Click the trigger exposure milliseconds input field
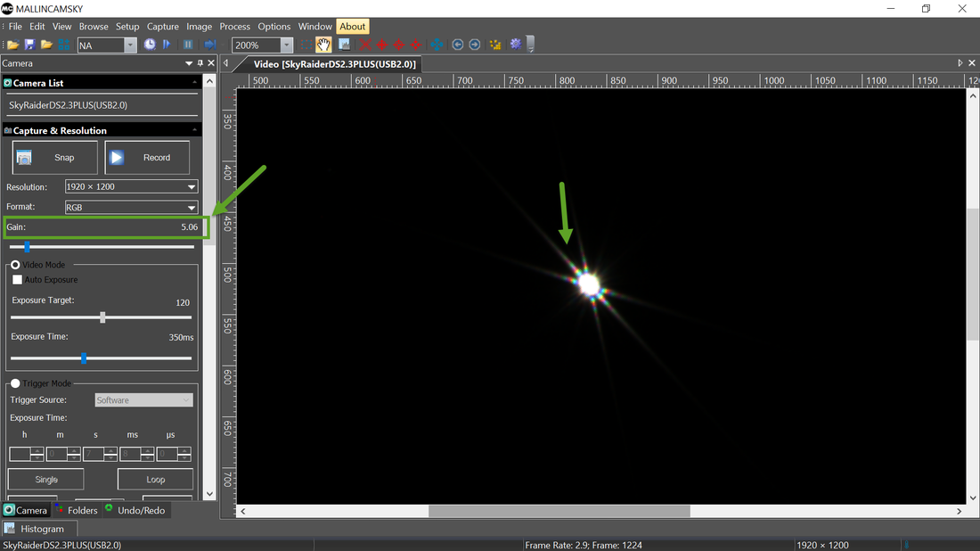This screenshot has height=551, width=980. [131, 454]
